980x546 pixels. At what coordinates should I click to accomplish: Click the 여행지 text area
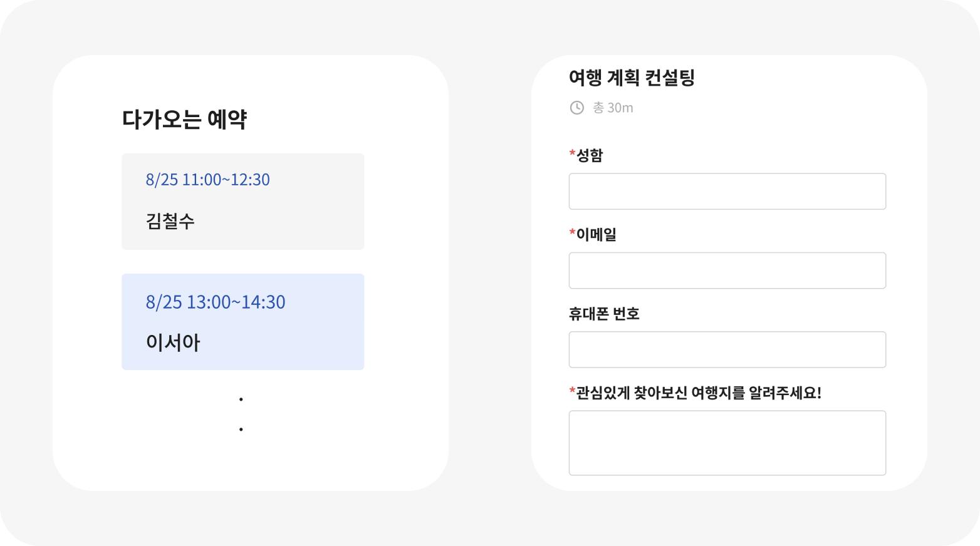727,443
